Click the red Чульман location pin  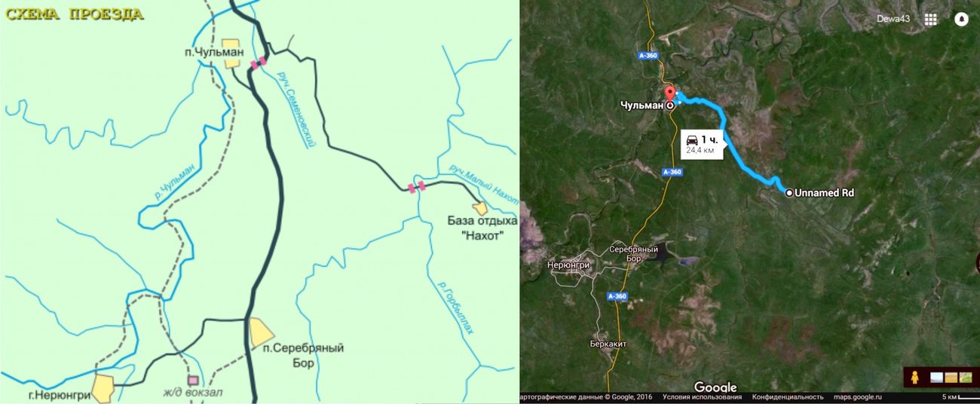669,96
